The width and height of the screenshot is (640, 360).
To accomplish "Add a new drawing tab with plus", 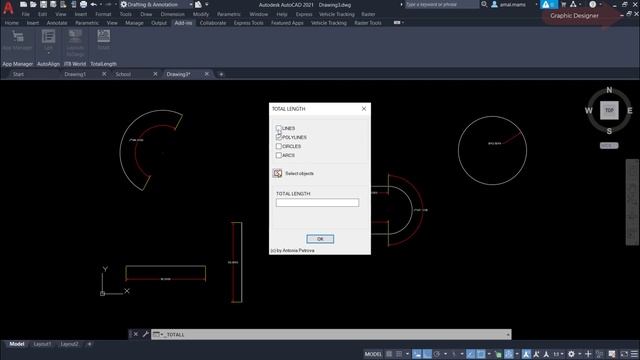I will pos(221,74).
